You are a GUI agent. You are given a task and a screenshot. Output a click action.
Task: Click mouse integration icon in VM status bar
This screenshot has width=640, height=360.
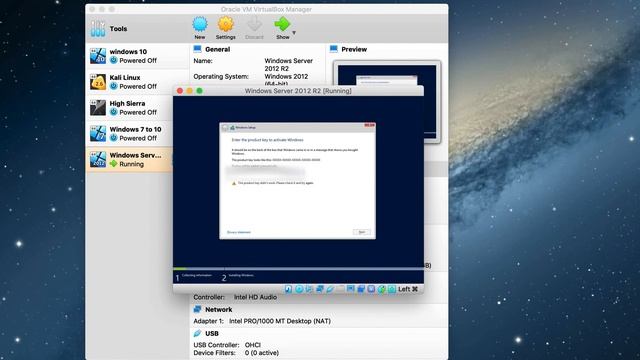[x=381, y=289]
